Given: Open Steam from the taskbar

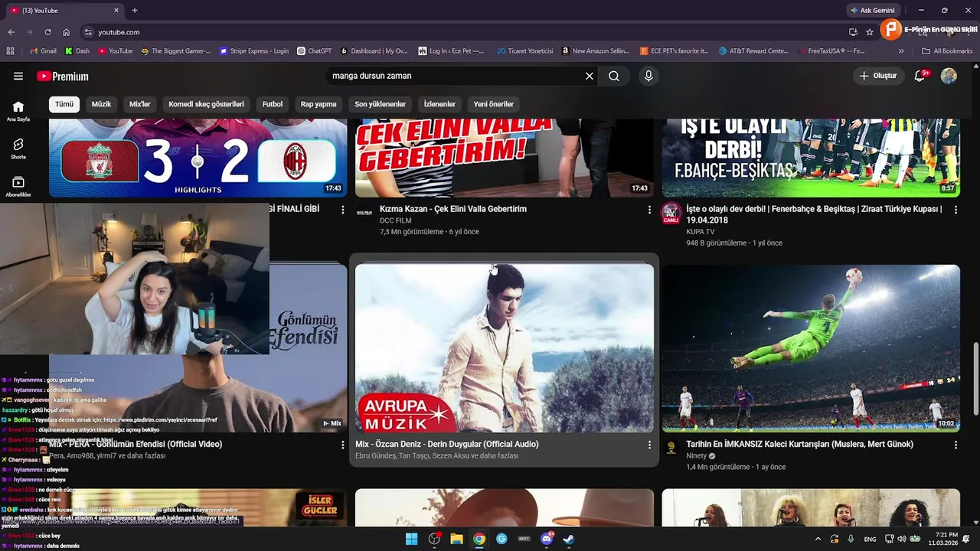Looking at the screenshot, I should pos(569,539).
